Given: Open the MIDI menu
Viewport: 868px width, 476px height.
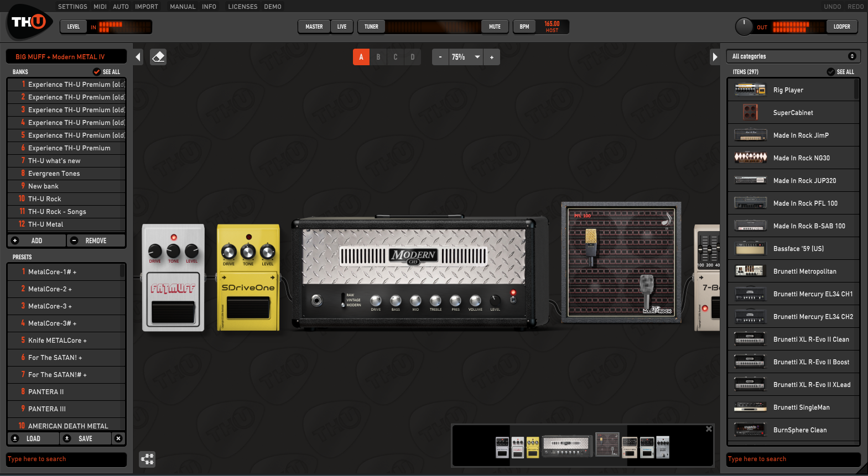Looking at the screenshot, I should [x=100, y=7].
